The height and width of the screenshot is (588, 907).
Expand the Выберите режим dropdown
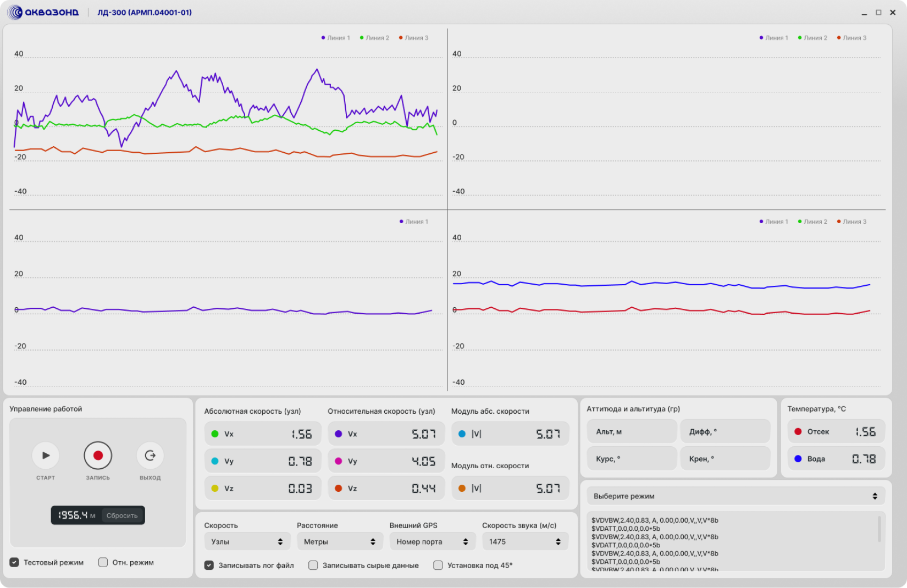pyautogui.click(x=736, y=496)
